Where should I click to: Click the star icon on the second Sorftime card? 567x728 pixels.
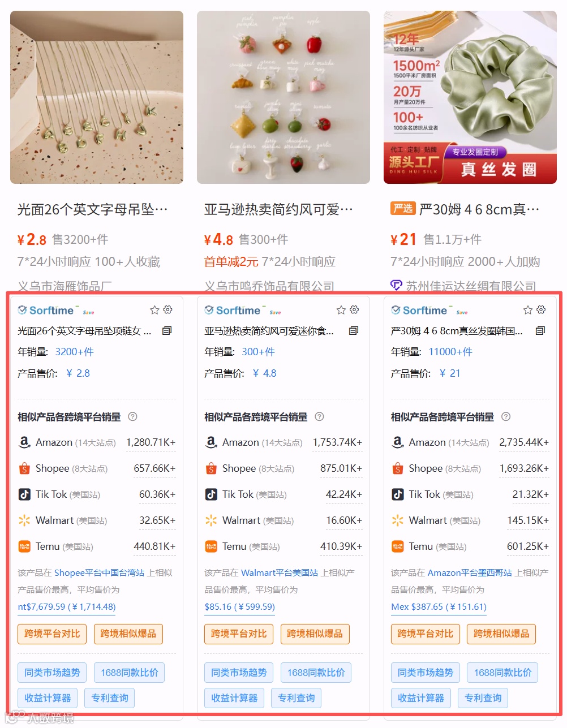[x=341, y=310]
